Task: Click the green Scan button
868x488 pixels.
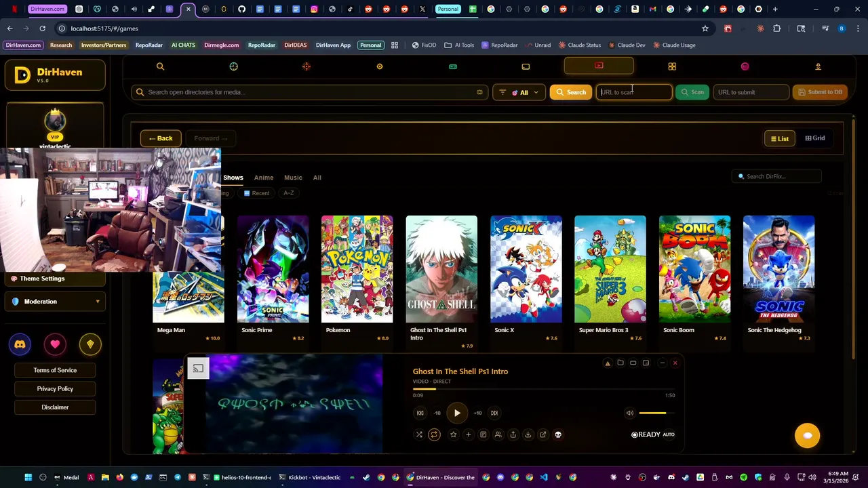Action: pyautogui.click(x=692, y=92)
